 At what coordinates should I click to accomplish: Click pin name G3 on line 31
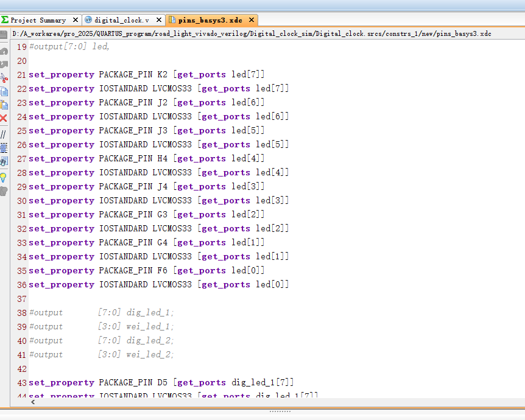163,214
